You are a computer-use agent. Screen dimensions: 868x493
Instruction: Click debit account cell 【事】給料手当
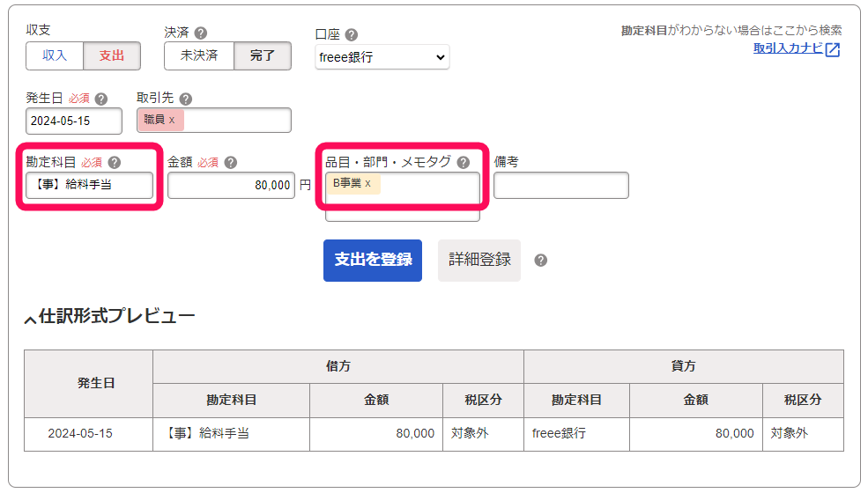[232, 434]
